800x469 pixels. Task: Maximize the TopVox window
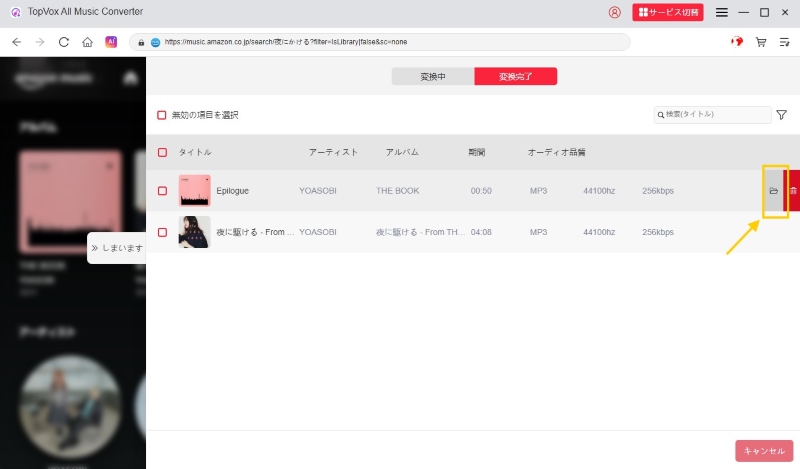pyautogui.click(x=764, y=12)
